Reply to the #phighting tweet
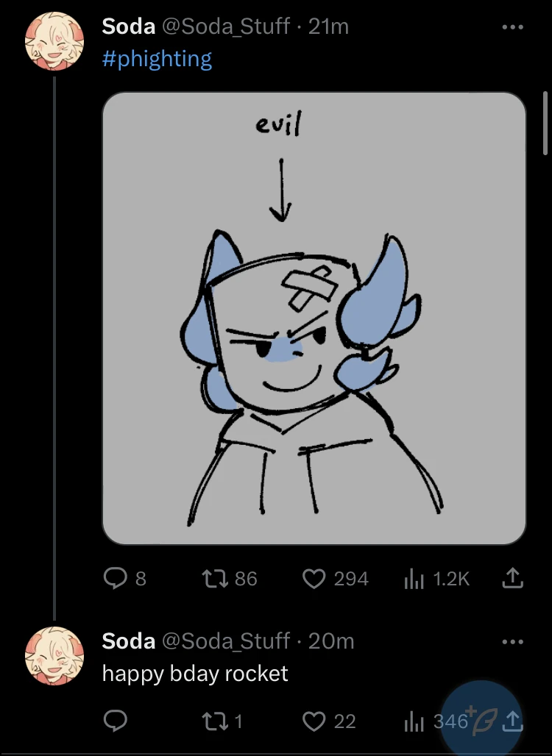Screen dimensions: 552x756 [x=116, y=579]
